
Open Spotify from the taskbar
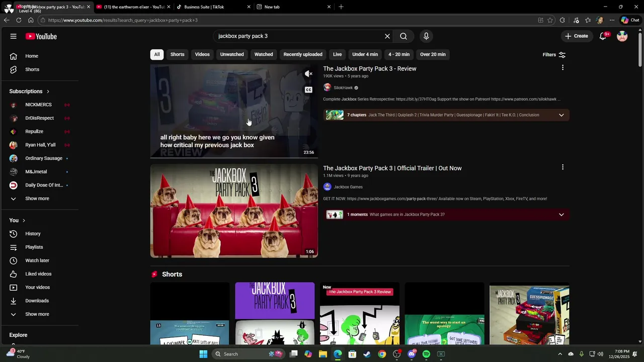point(426,354)
